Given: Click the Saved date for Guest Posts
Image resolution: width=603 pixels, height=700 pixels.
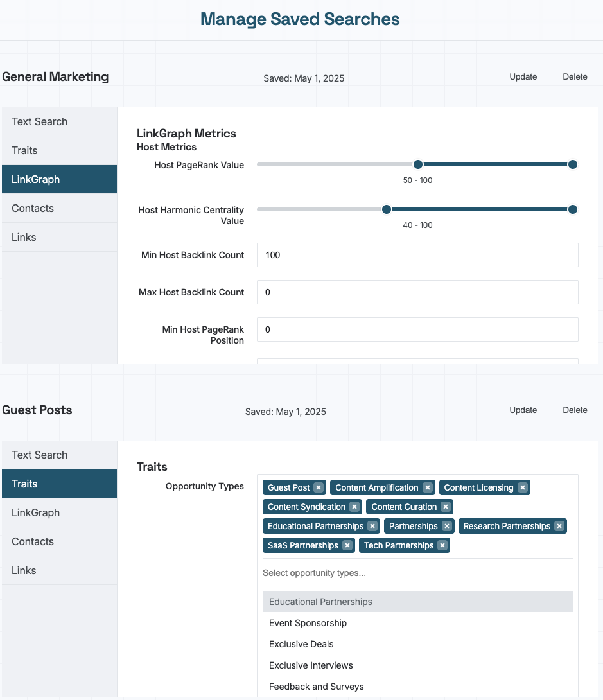Looking at the screenshot, I should tap(286, 412).
